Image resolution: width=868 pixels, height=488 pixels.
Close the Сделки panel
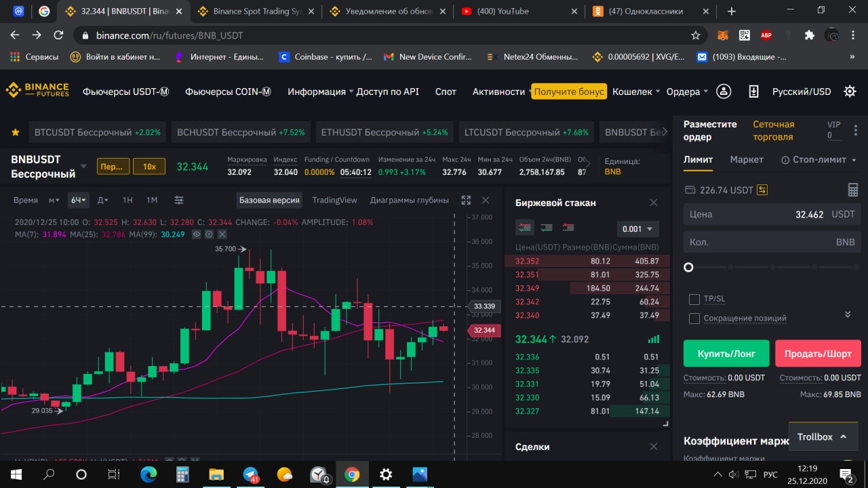[654, 447]
